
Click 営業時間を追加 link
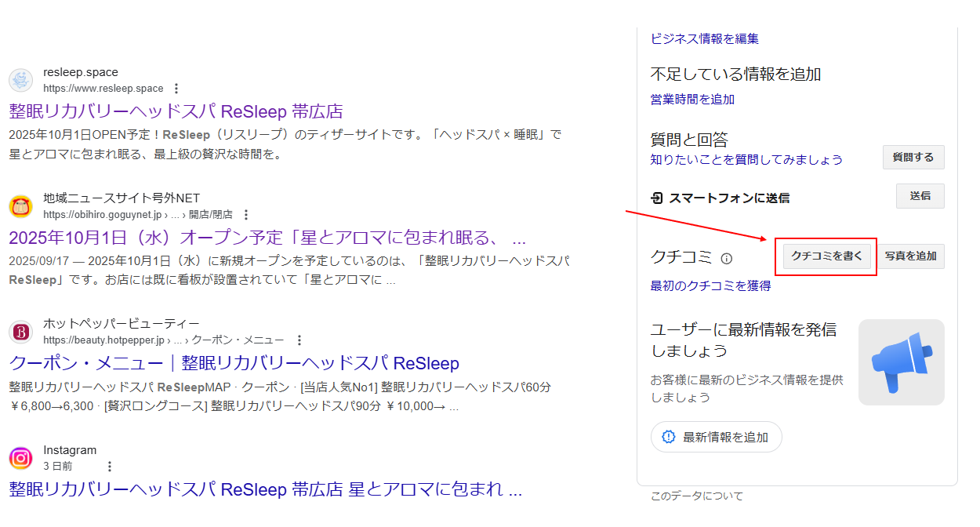pos(692,100)
